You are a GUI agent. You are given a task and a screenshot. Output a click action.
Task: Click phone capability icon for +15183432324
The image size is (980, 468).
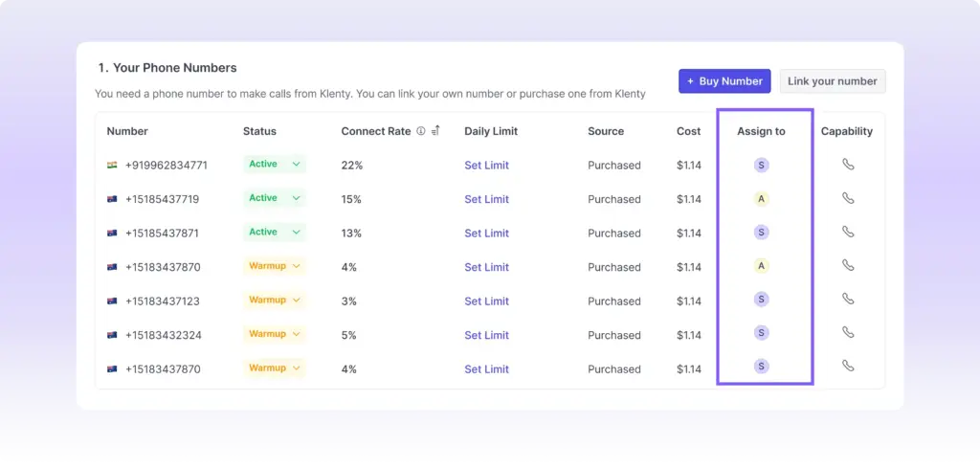point(848,332)
